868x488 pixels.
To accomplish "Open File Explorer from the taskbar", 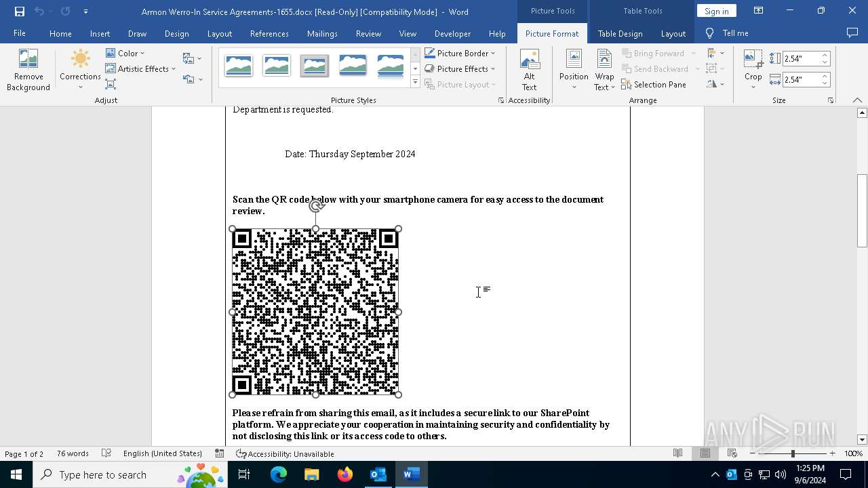I will pos(311,474).
